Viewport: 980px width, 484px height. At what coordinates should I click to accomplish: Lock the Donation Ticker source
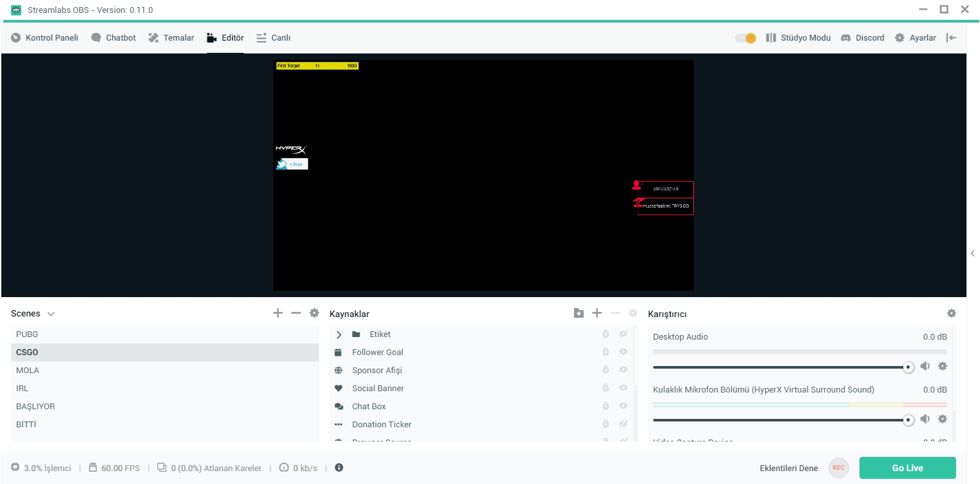pyautogui.click(x=605, y=425)
